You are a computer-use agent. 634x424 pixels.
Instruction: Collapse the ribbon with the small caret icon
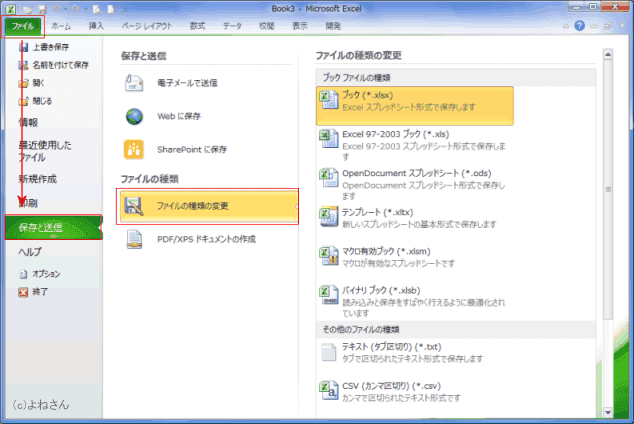566,26
